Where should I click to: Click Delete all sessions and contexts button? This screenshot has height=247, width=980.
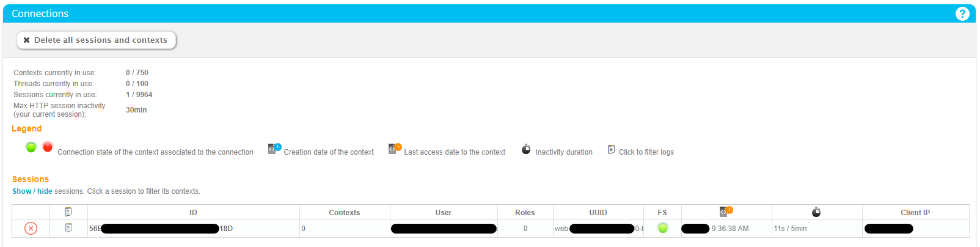click(97, 40)
